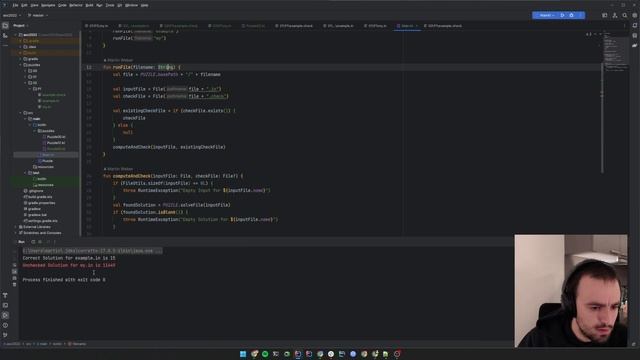
Task: Open Terminal tool window sidebar icon
Action: pyautogui.click(x=5, y=305)
